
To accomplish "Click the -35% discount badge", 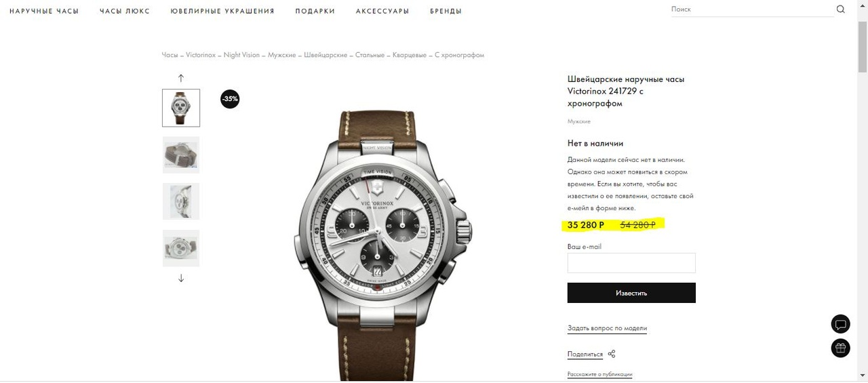I will 230,99.
